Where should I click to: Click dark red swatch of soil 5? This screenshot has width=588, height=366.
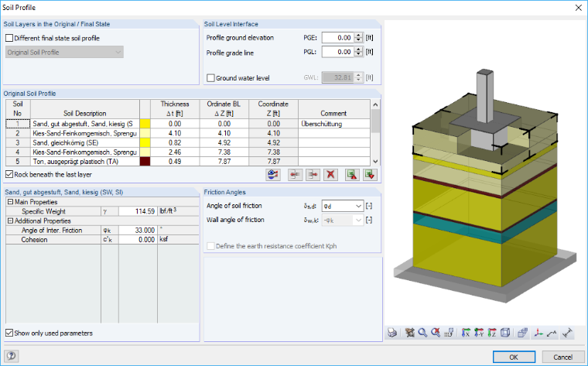coord(145,161)
